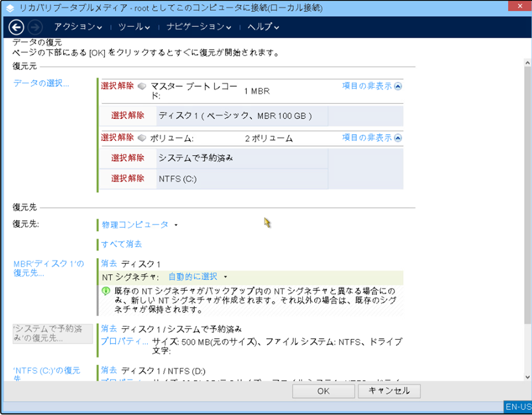Open the ナビゲーション menu
Image resolution: width=532 pixels, height=415 pixels.
[x=199, y=27]
